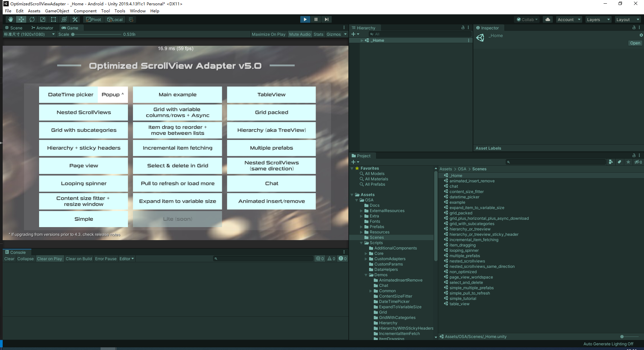This screenshot has height=350, width=644.
Task: Toggle Maximize On Play
Action: tap(269, 34)
